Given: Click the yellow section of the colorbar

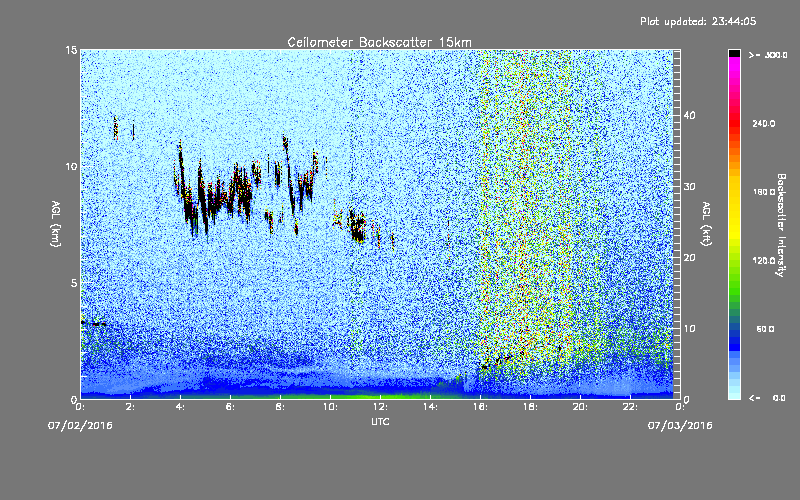Looking at the screenshot, I should tap(734, 209).
